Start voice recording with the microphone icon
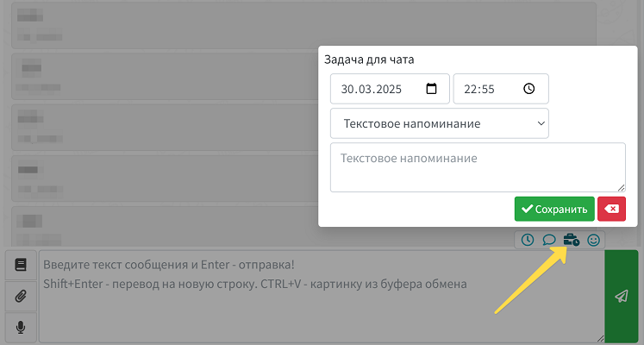This screenshot has width=644, height=345. [21, 328]
